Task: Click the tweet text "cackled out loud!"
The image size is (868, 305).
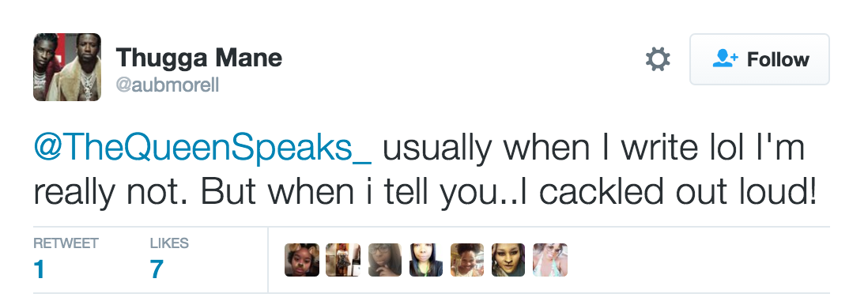Action: point(678,192)
